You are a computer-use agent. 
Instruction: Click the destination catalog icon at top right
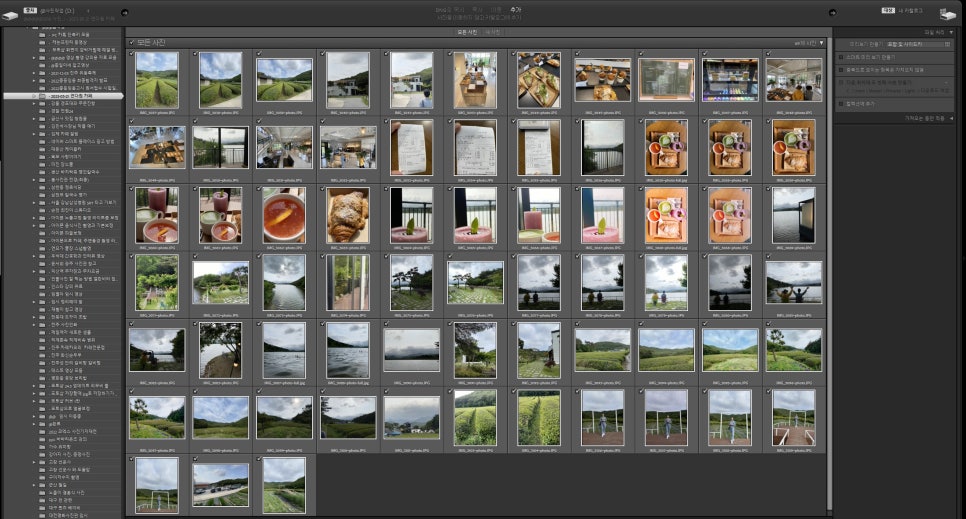point(946,12)
